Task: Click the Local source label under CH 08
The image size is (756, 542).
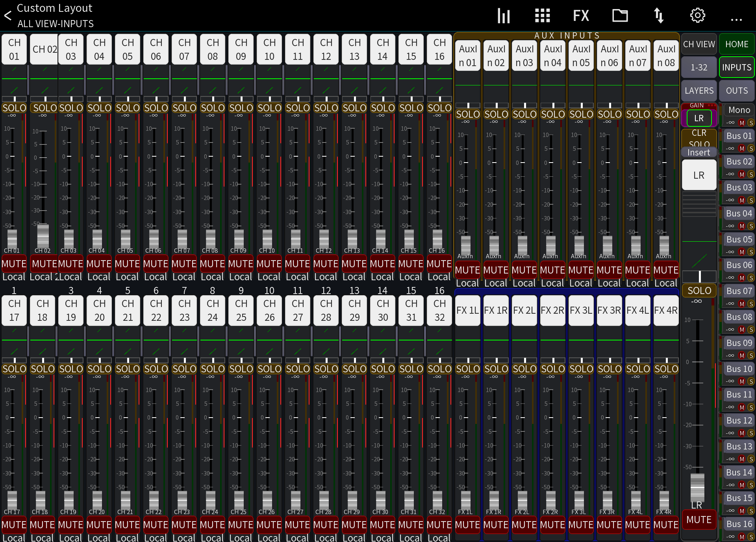Action: point(213,277)
